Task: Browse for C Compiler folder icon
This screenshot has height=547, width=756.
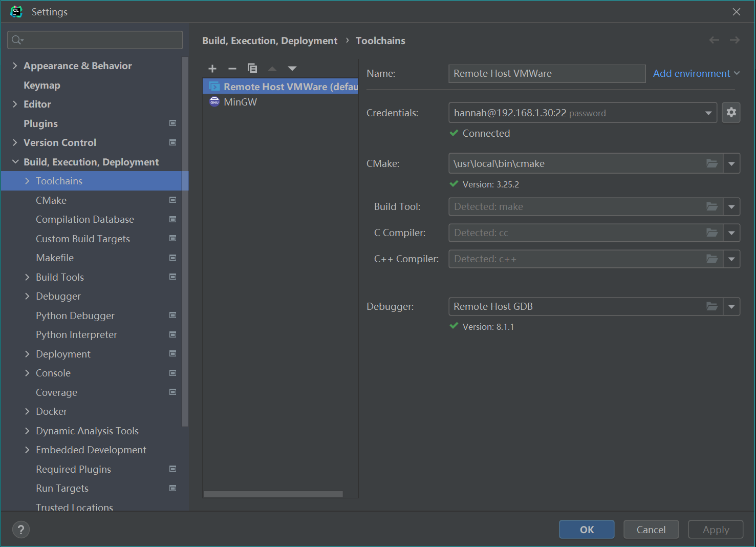Action: [x=712, y=233]
